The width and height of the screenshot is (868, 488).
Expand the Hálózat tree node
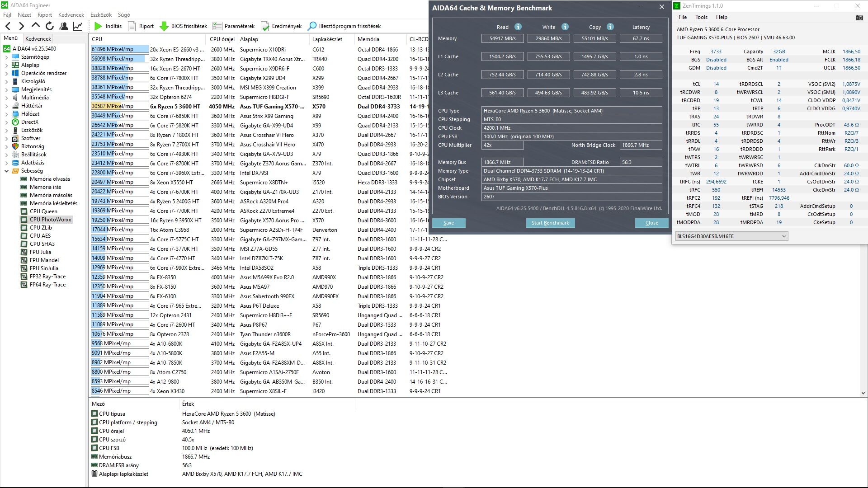pos(6,114)
